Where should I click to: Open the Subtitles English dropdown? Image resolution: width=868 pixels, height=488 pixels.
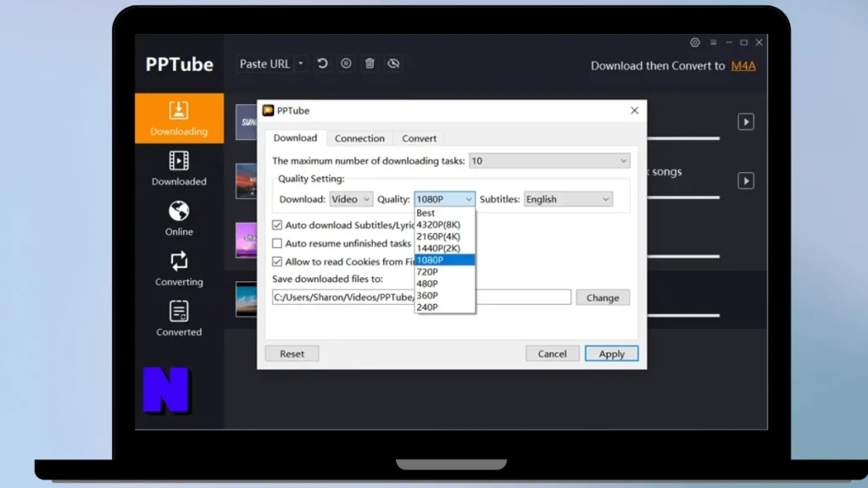(568, 199)
